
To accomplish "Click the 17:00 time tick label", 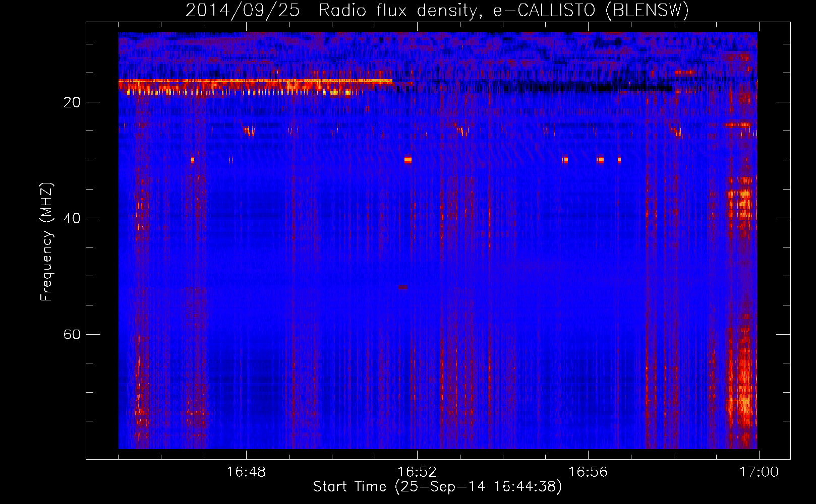I will (759, 472).
